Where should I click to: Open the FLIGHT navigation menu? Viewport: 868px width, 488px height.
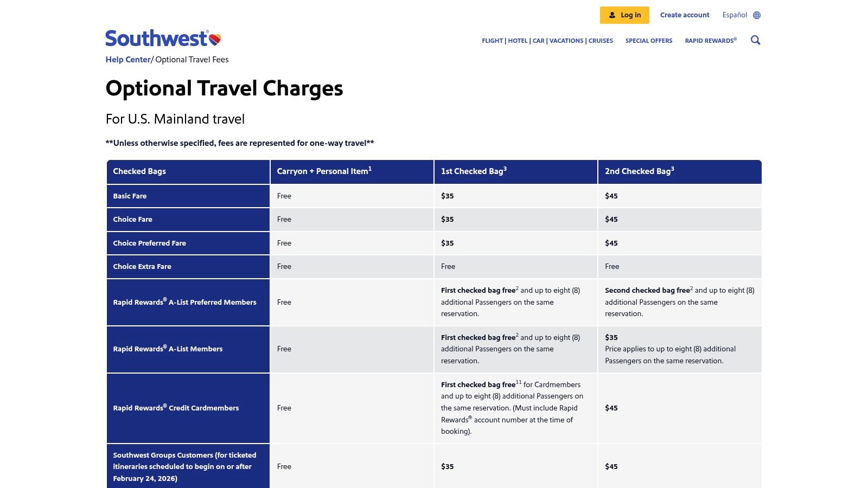coord(492,40)
